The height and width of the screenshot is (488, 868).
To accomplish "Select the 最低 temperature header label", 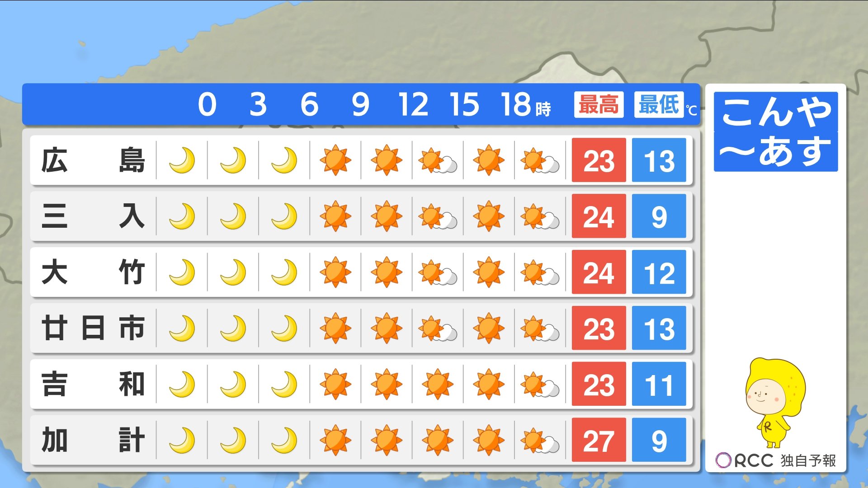I will tap(659, 105).
